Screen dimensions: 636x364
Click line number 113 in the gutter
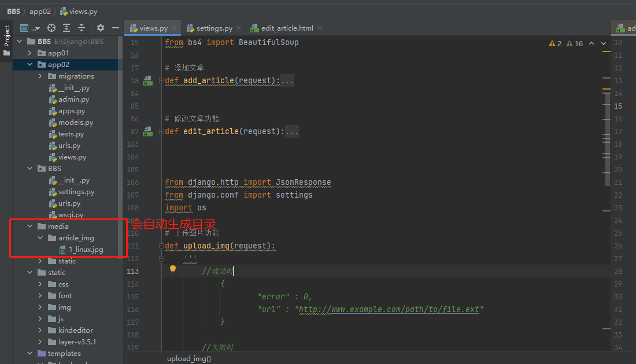click(132, 271)
